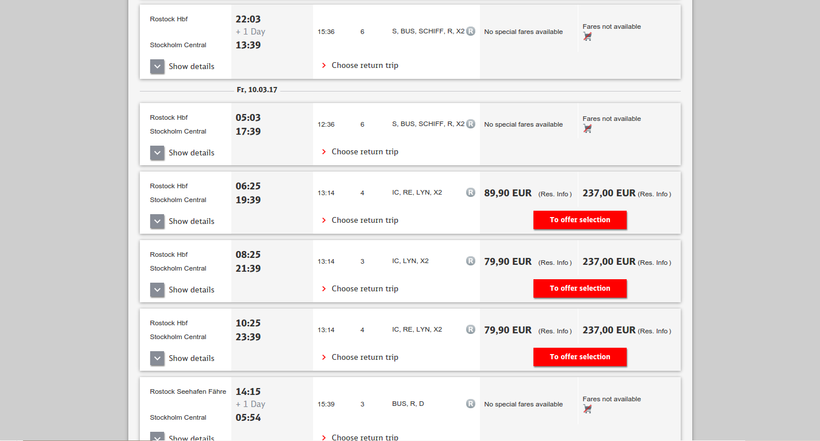Click crossed-out cart icon for 14:15 ferry connection
The image size is (820, 441).
click(588, 409)
